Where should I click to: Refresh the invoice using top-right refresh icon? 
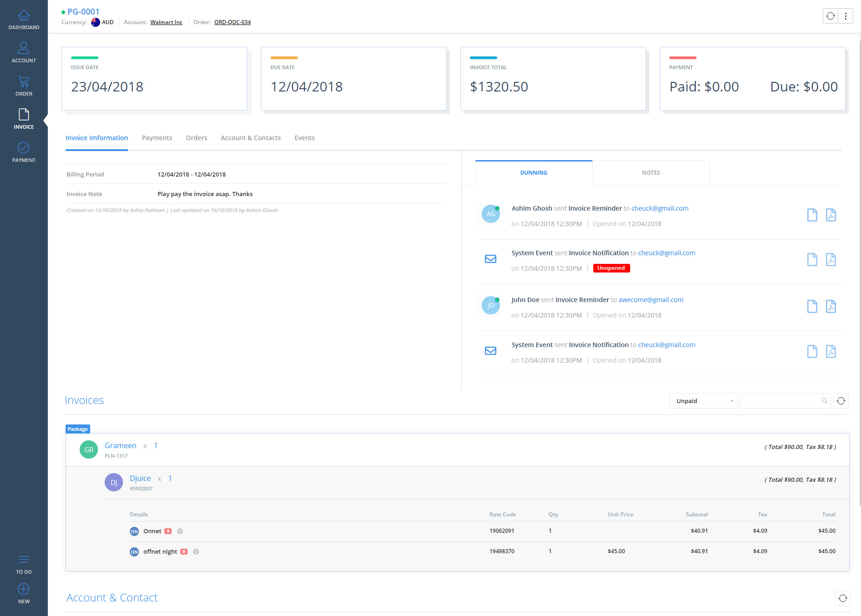point(830,16)
